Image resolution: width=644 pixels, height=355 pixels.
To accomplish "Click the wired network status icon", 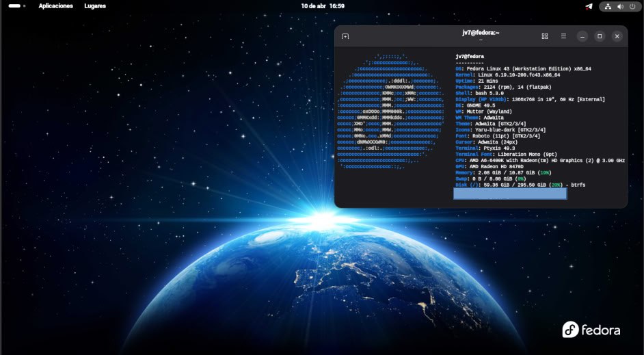I will (608, 6).
